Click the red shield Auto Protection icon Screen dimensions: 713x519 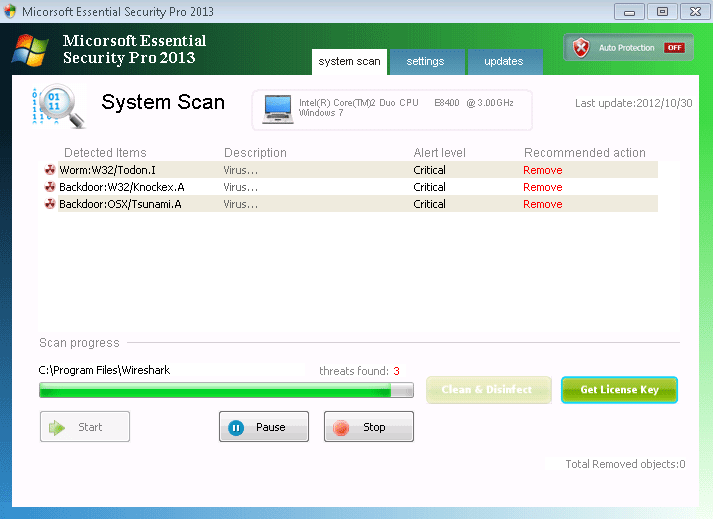pos(581,48)
